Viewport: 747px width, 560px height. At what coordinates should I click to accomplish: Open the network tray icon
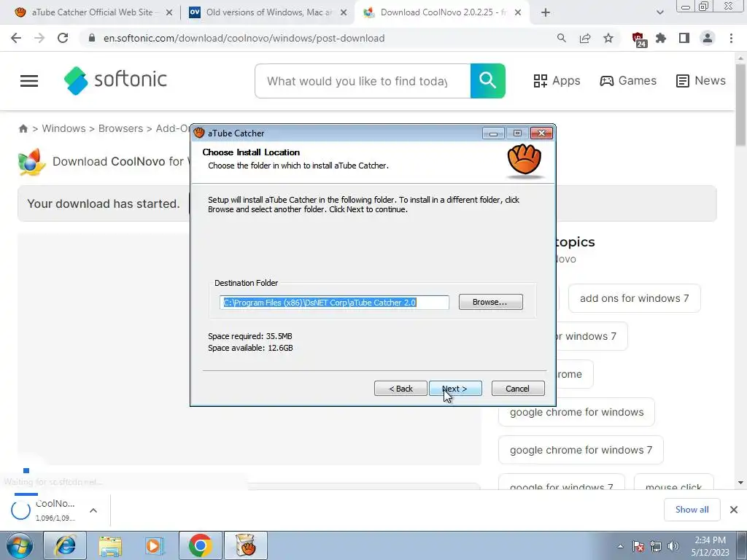tap(656, 546)
